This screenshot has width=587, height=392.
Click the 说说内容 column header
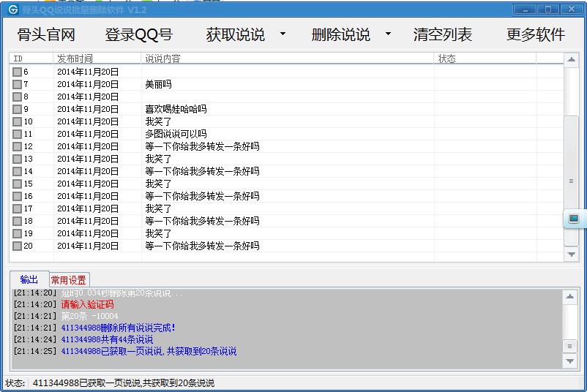coord(287,59)
